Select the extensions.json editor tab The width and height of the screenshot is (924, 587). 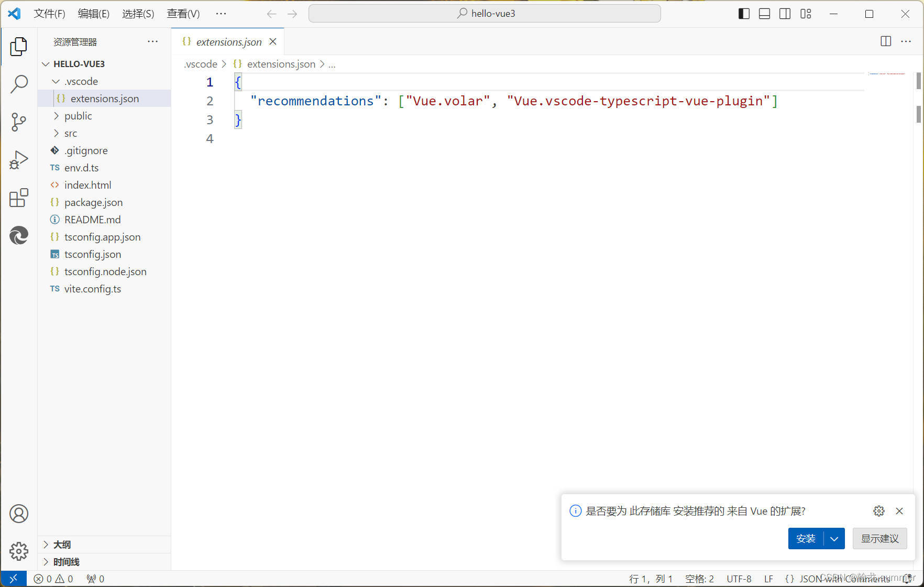tap(228, 42)
